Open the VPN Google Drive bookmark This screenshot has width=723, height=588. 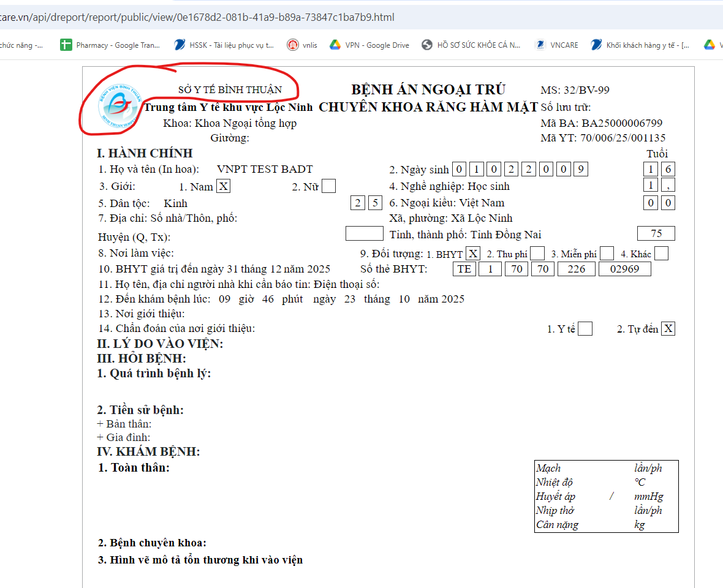pyautogui.click(x=370, y=45)
